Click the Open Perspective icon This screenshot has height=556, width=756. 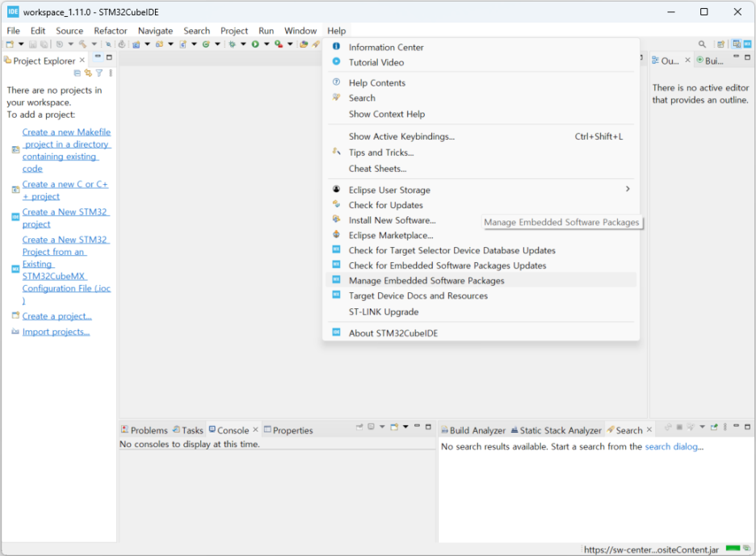pos(720,44)
